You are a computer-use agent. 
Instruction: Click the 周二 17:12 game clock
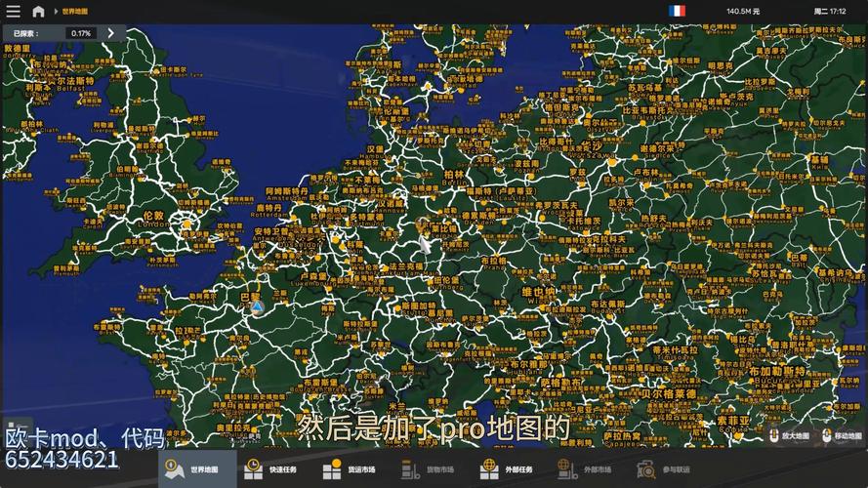pos(829,11)
